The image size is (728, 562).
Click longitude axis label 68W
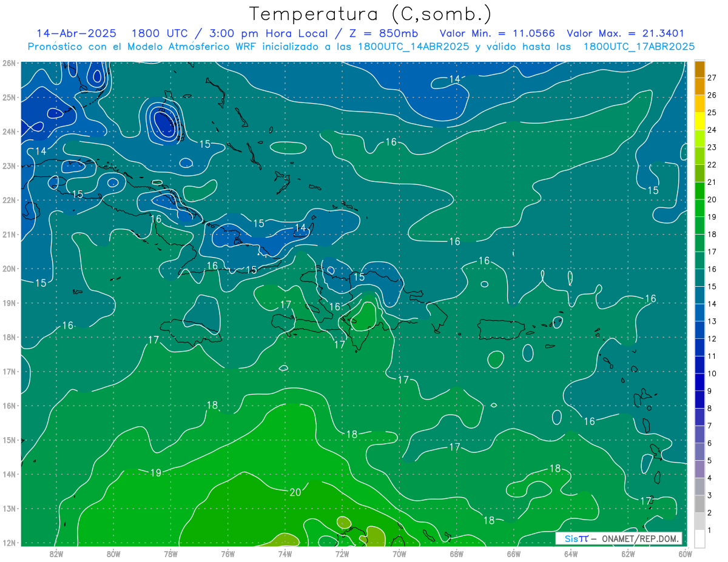tap(457, 554)
